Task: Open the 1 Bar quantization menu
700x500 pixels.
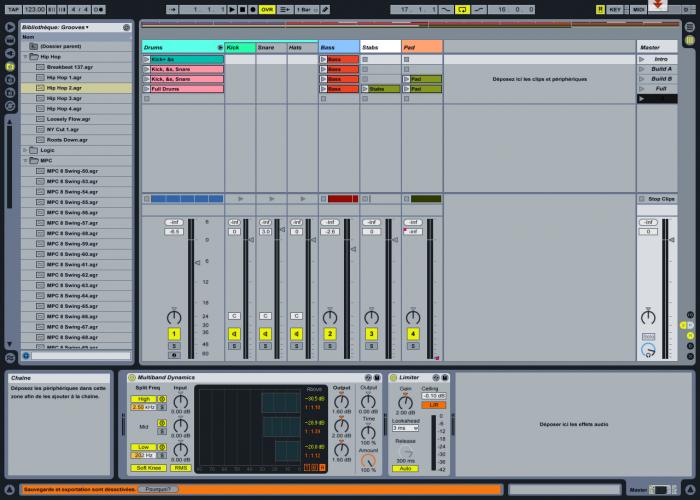Action: pos(307,9)
